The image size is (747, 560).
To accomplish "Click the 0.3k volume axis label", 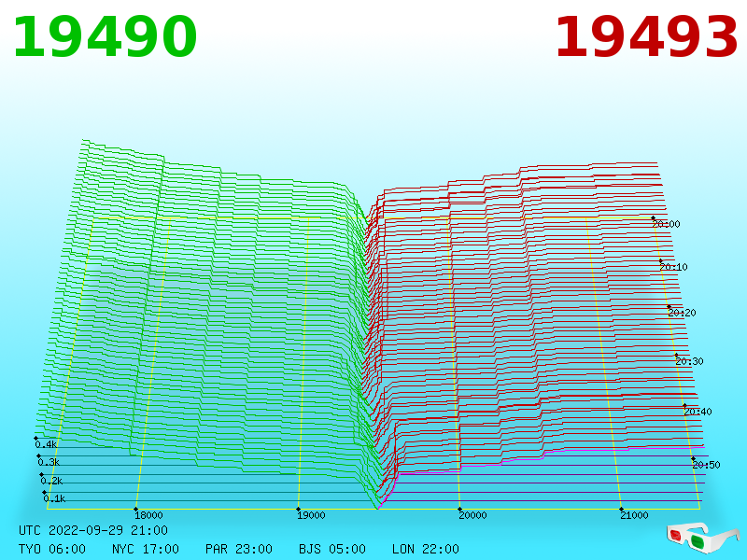I will [x=49, y=462].
